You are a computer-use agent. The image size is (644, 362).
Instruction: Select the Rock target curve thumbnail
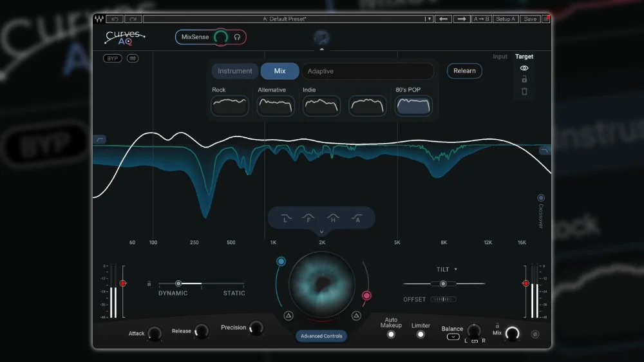(x=230, y=106)
